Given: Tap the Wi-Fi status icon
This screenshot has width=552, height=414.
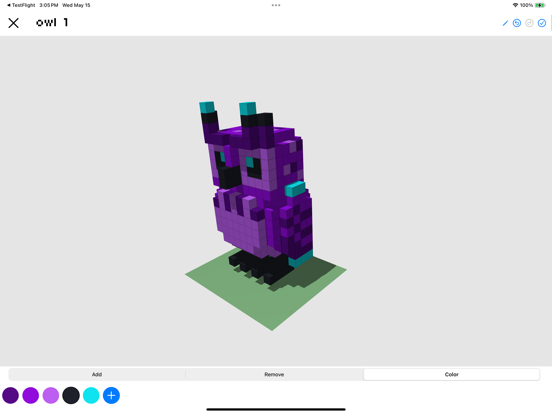Looking at the screenshot, I should click(x=515, y=5).
